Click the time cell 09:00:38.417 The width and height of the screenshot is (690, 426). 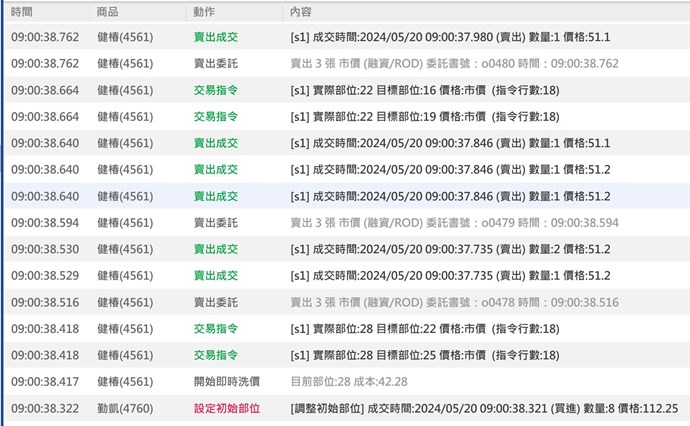click(45, 382)
